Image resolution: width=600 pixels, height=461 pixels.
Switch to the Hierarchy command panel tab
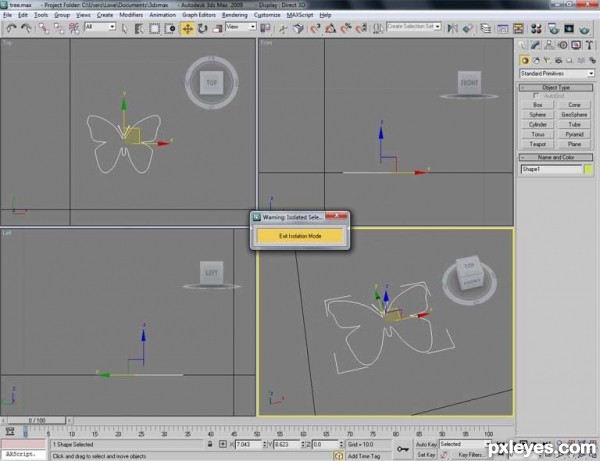549,45
